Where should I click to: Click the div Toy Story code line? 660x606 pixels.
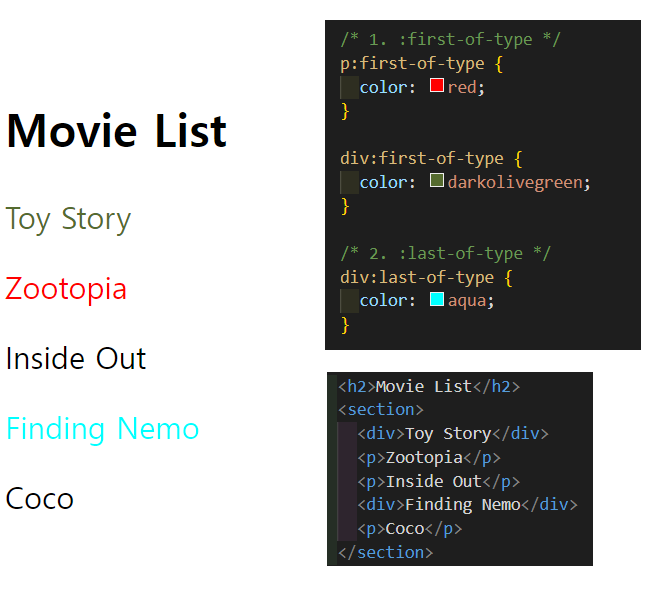point(453,433)
